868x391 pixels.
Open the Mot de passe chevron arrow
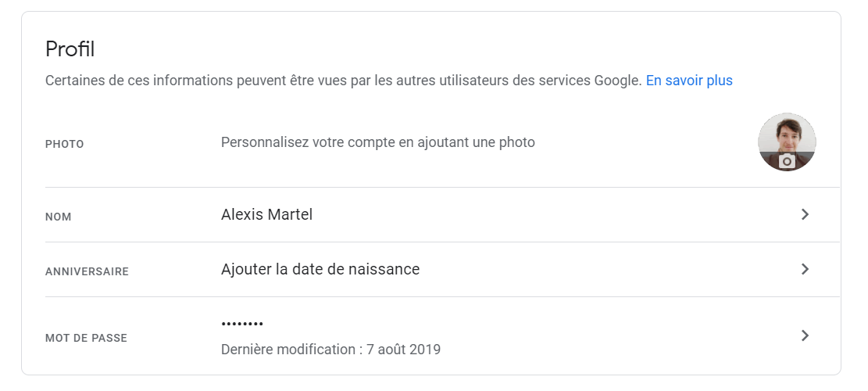pyautogui.click(x=805, y=335)
